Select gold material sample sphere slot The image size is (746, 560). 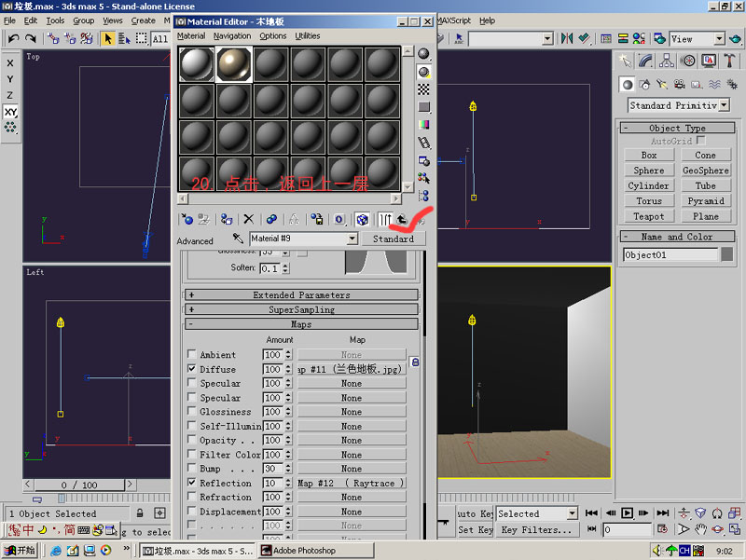point(234,64)
